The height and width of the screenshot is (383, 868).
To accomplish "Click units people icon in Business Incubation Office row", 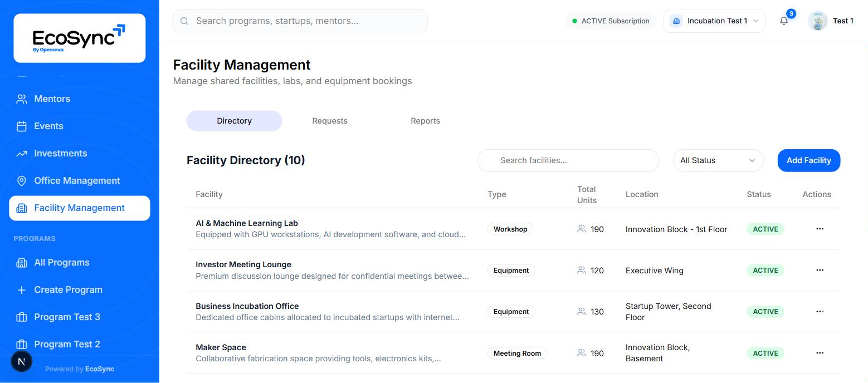I will coord(582,312).
